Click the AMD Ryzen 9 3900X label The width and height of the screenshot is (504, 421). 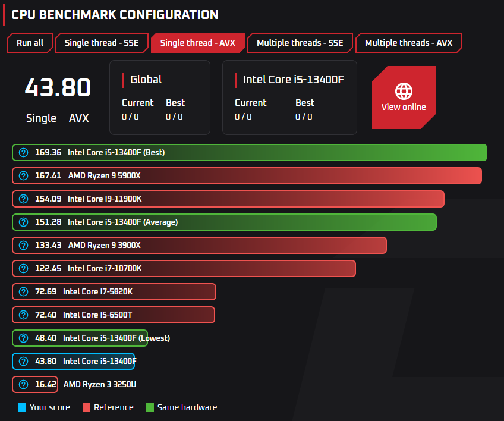coord(105,245)
